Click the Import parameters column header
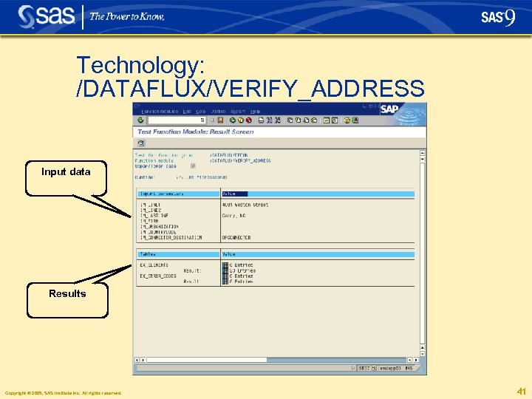The width and height of the screenshot is (532, 399). pyautogui.click(x=179, y=194)
